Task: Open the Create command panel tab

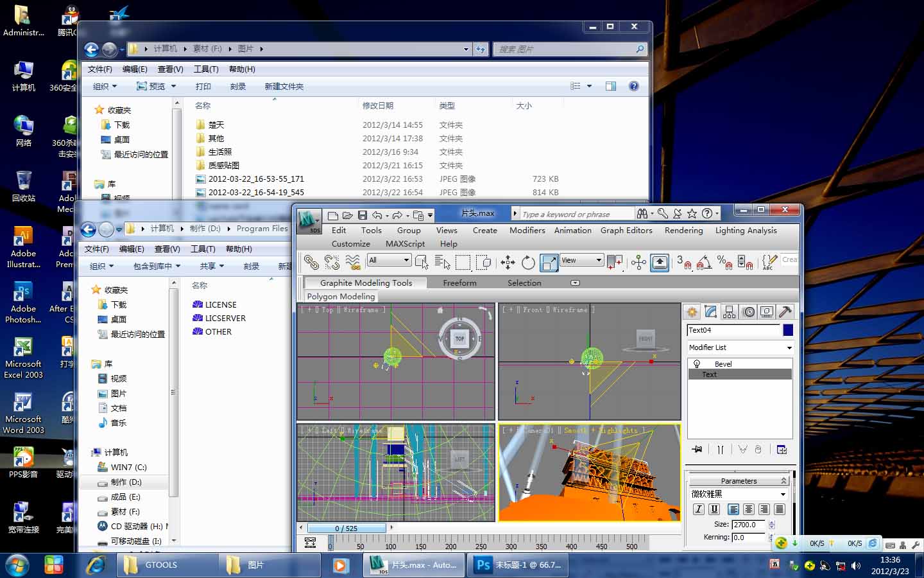Action: coord(692,311)
